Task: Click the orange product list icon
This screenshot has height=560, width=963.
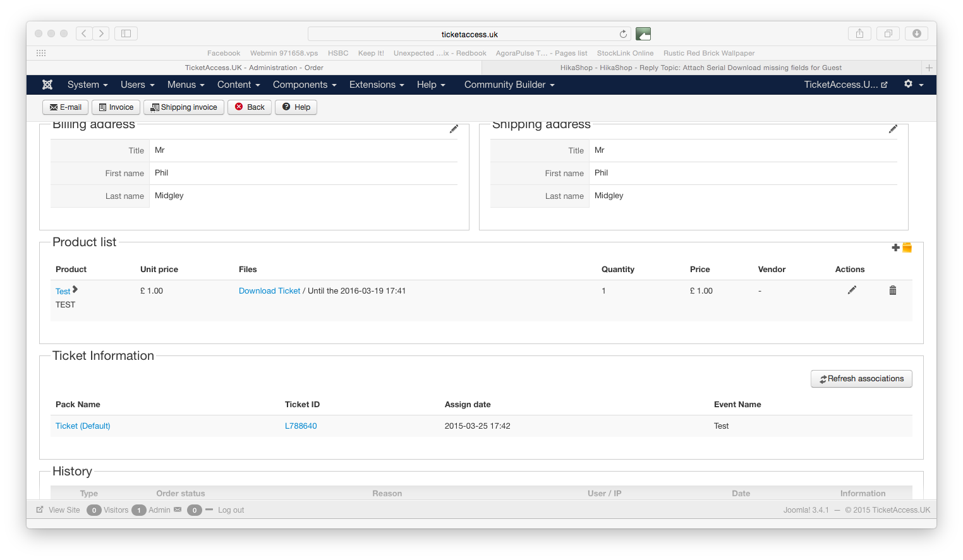Action: pos(907,247)
